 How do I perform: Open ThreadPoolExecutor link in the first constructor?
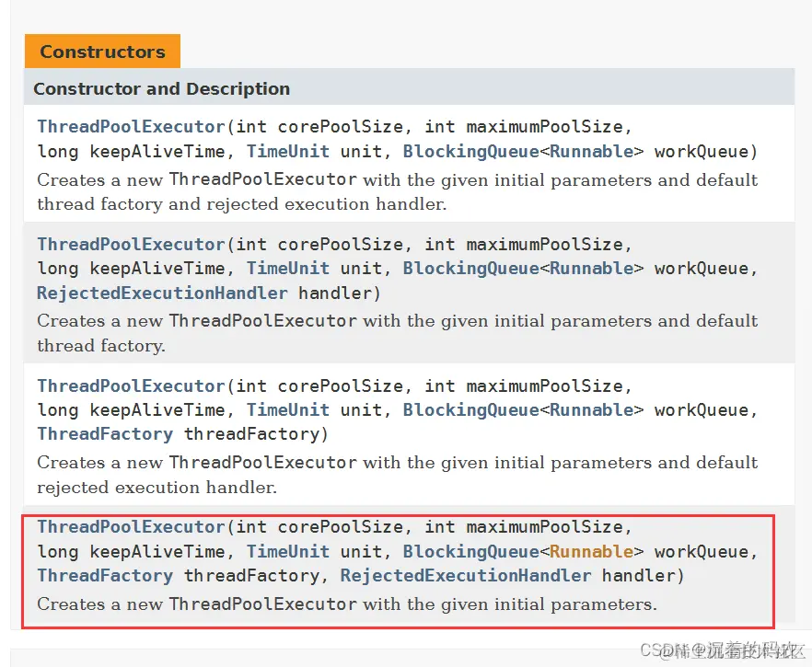pyautogui.click(x=132, y=127)
